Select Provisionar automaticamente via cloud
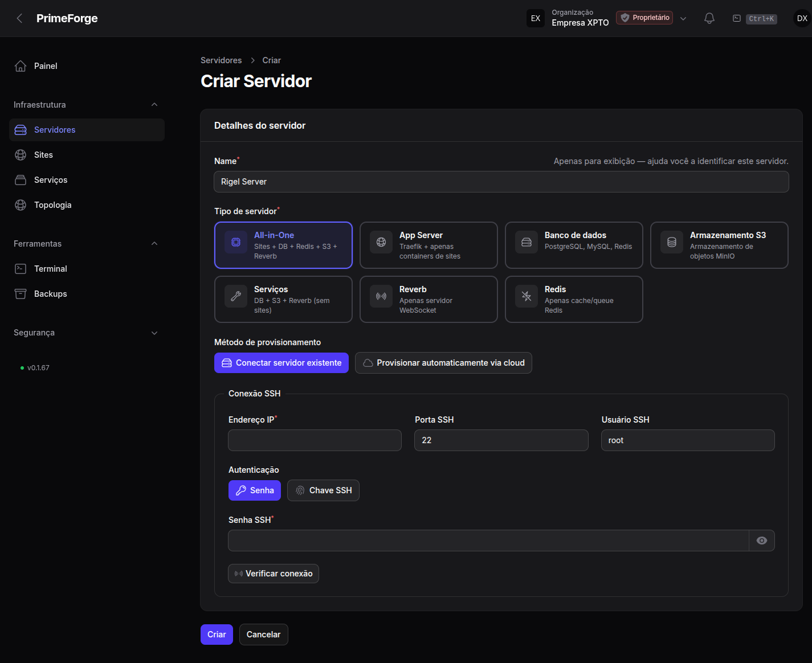The width and height of the screenshot is (812, 663). pyautogui.click(x=443, y=363)
